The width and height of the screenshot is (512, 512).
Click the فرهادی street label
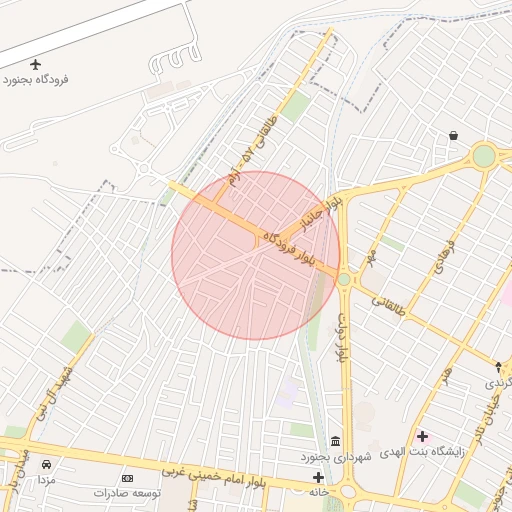coord(445,257)
